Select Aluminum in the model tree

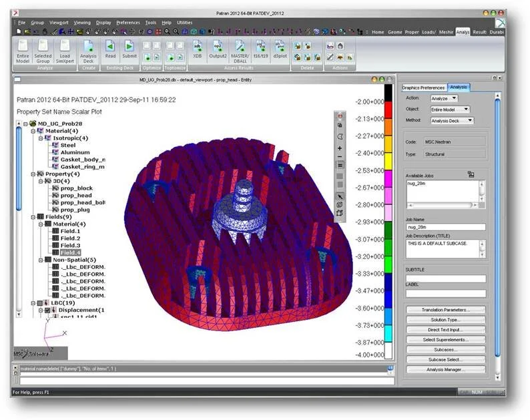coord(75,152)
